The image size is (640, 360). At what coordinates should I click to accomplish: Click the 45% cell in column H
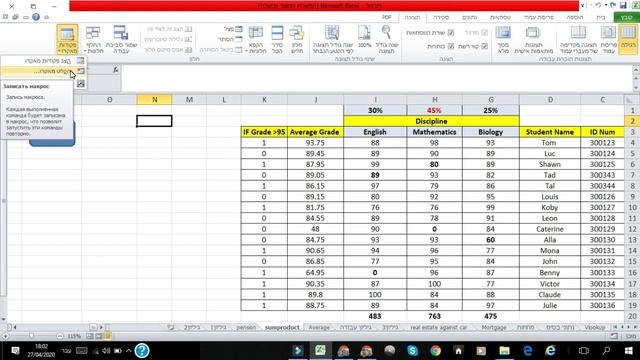tap(434, 110)
